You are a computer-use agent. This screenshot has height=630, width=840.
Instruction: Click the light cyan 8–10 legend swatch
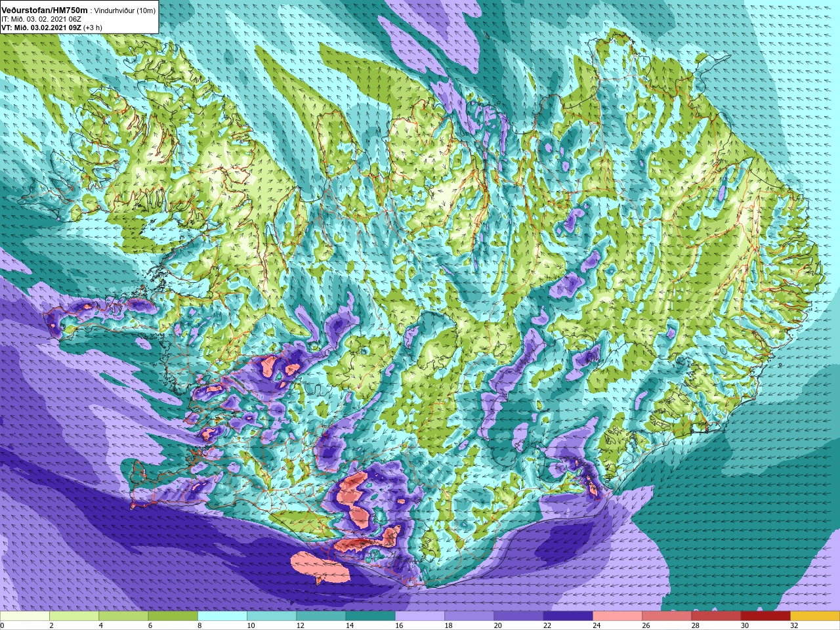coord(222,616)
